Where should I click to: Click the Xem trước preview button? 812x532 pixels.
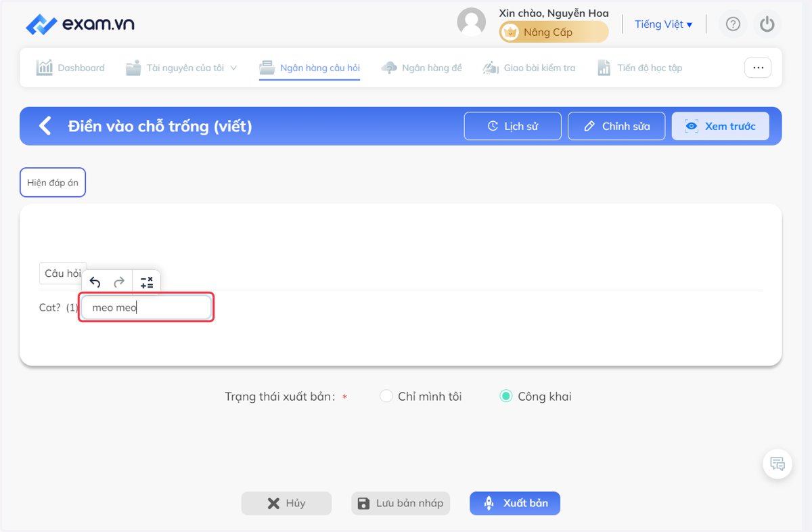click(721, 126)
